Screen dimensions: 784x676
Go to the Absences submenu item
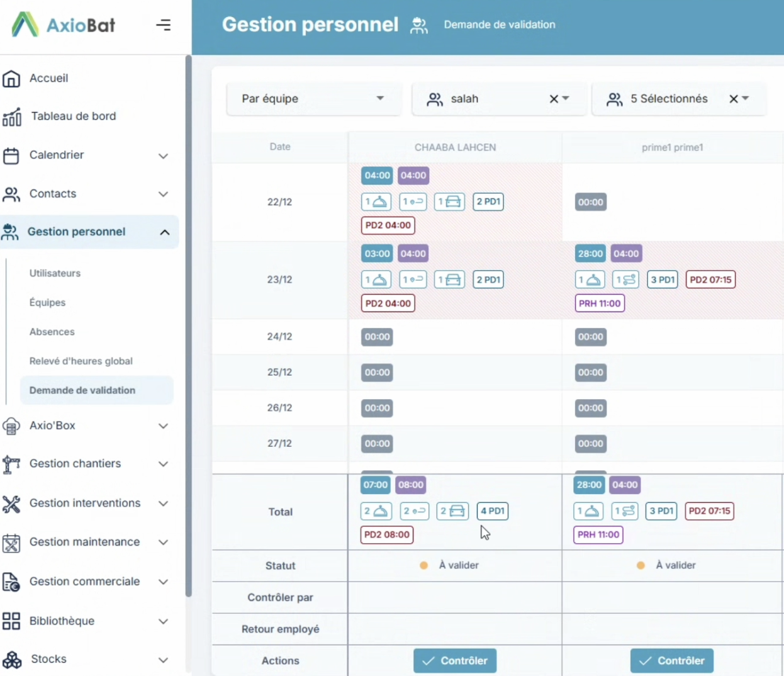coord(52,332)
